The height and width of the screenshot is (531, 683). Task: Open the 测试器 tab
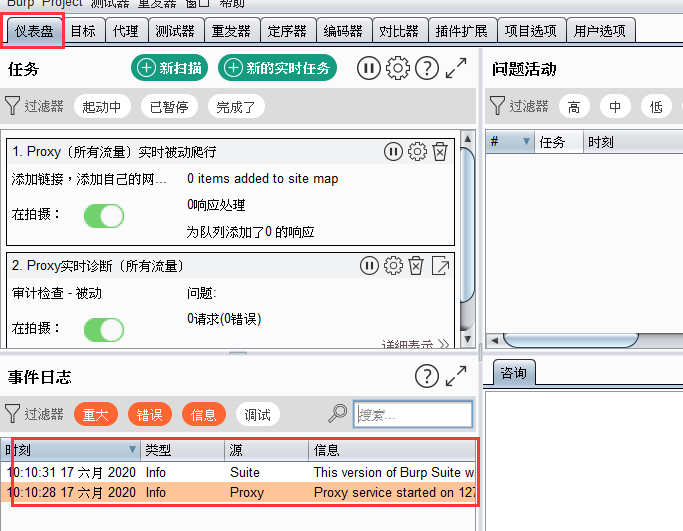(x=175, y=31)
